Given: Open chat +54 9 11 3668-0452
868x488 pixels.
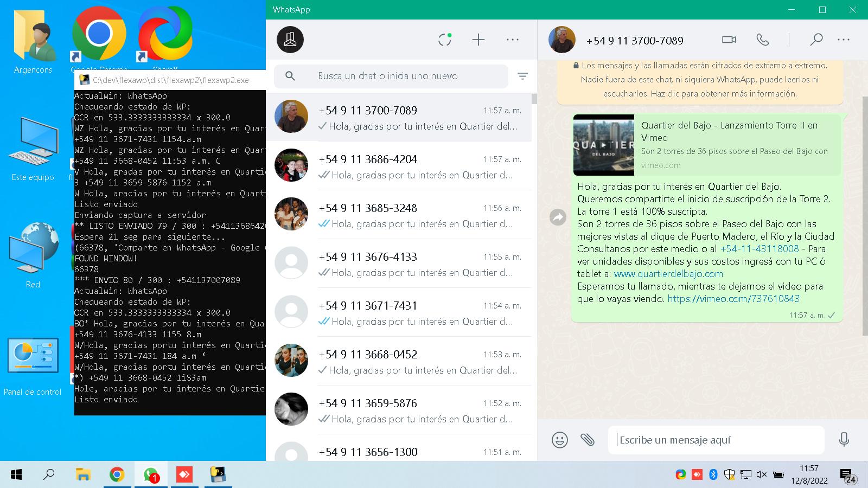Looking at the screenshot, I should click(399, 361).
